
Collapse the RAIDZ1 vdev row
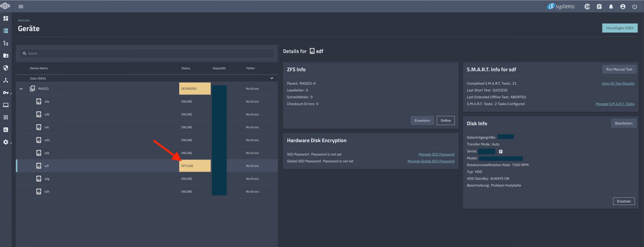[21, 89]
